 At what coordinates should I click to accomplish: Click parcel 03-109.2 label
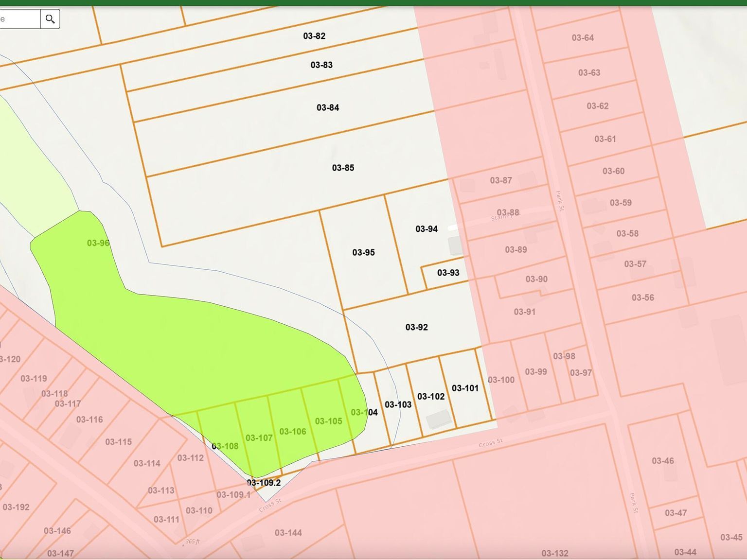(264, 483)
